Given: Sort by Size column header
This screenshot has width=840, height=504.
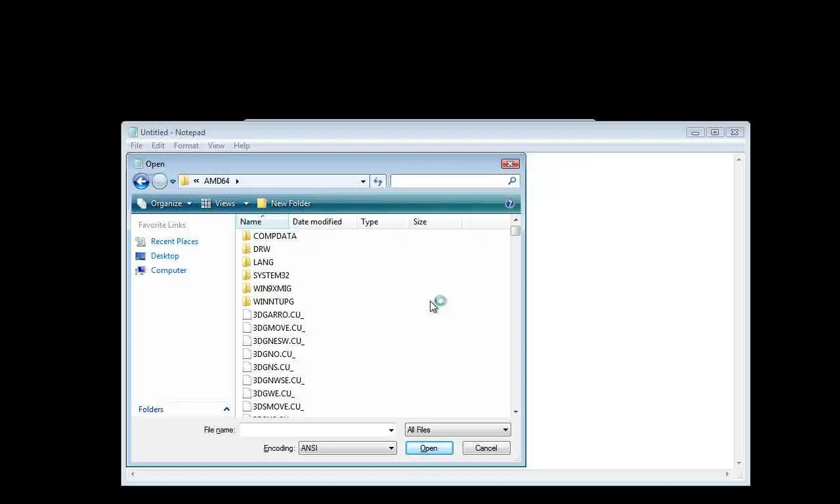Looking at the screenshot, I should tap(436, 222).
